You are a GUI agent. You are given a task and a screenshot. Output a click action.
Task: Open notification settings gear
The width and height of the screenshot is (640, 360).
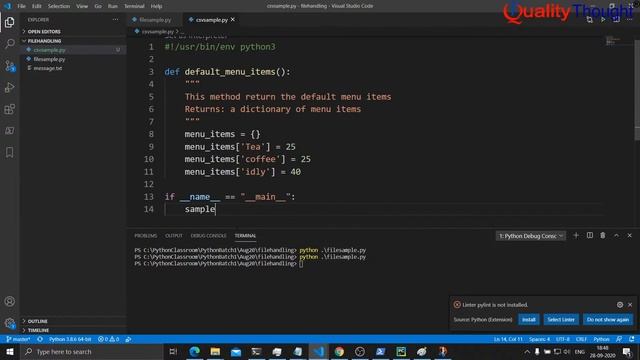(620, 304)
